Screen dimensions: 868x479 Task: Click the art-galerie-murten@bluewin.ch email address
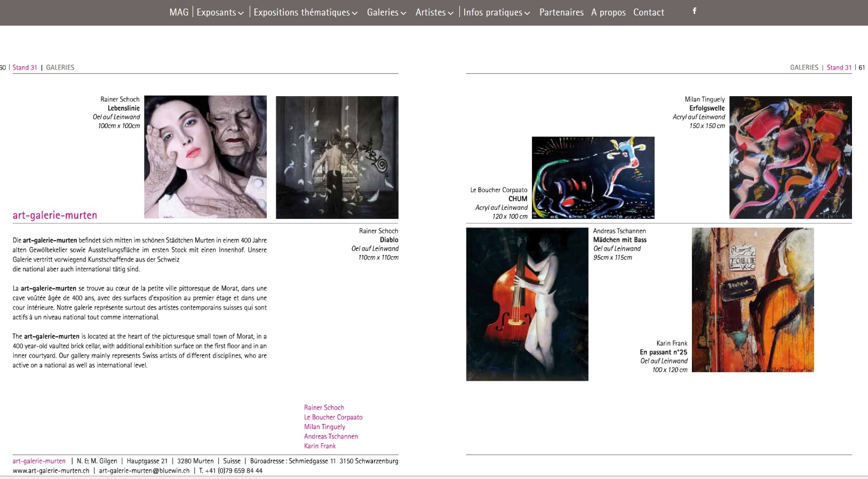click(144, 470)
